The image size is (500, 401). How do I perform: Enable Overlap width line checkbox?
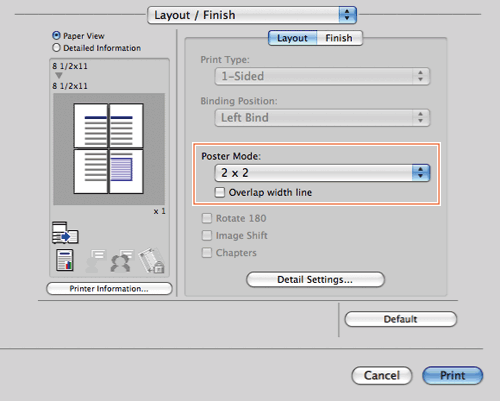pos(220,192)
